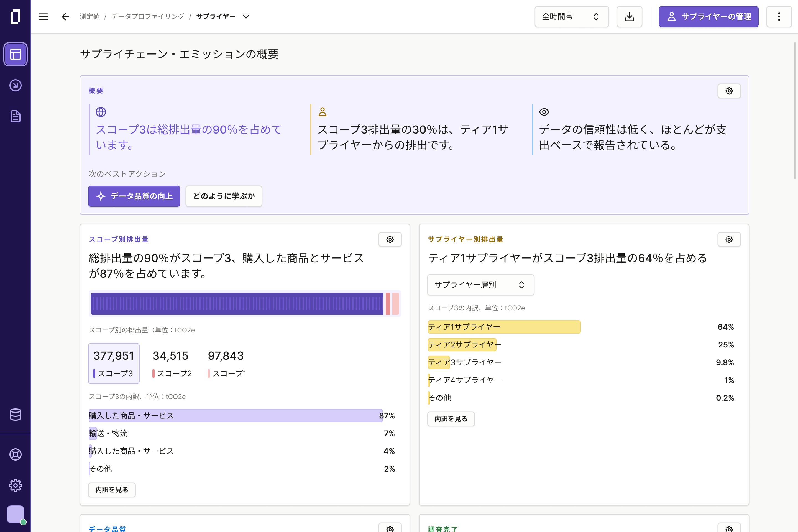
Task: Click the スコープ3は総排出量の90% summary text
Action: 189,137
